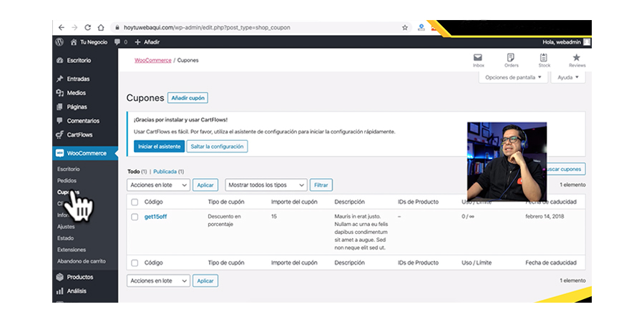This screenshot has height=322, width=644.
Task: Click Iniciar el asistente button
Action: (160, 146)
